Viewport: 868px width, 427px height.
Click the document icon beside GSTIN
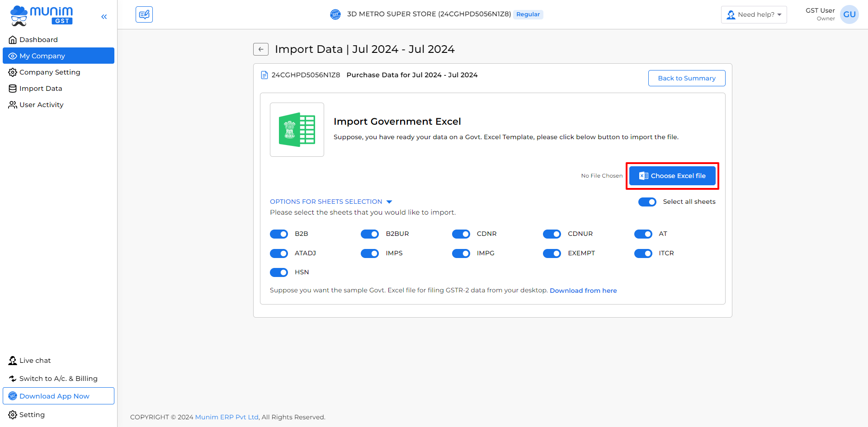[x=264, y=75]
